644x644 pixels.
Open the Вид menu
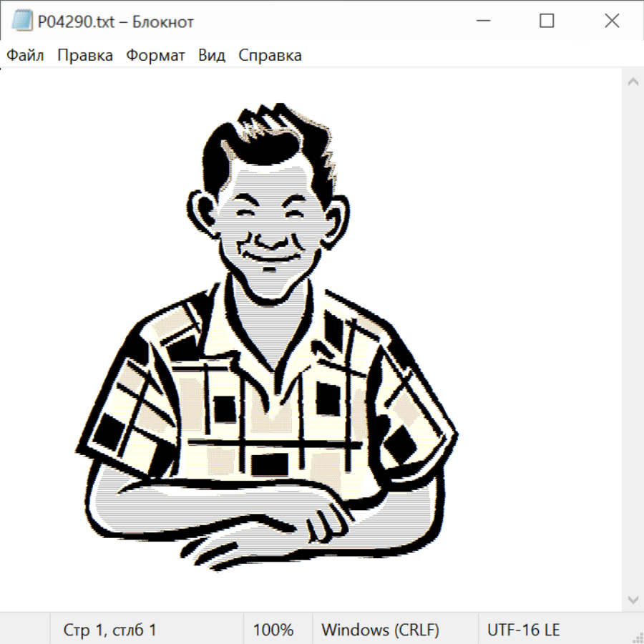coord(212,56)
